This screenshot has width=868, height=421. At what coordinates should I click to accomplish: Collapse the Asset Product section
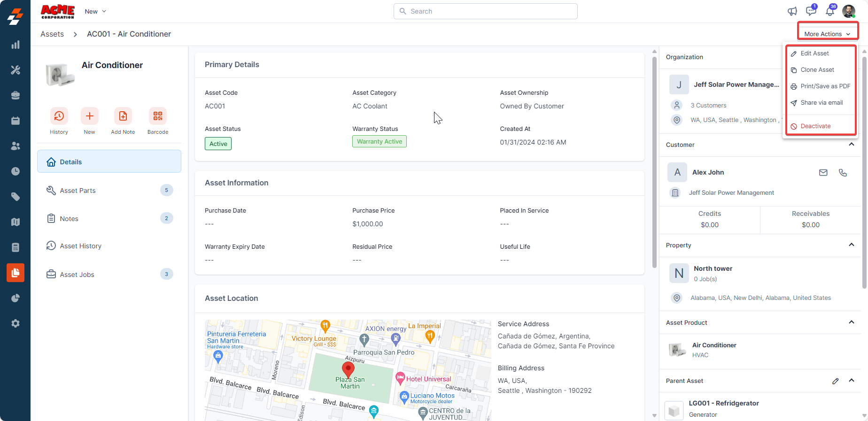(851, 322)
